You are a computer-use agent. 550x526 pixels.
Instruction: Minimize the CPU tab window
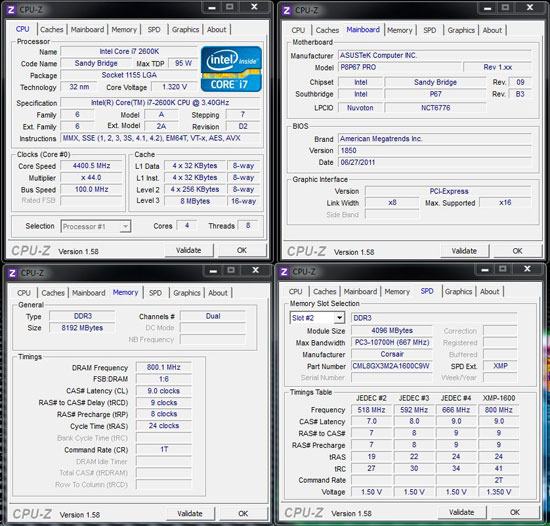click(x=212, y=8)
